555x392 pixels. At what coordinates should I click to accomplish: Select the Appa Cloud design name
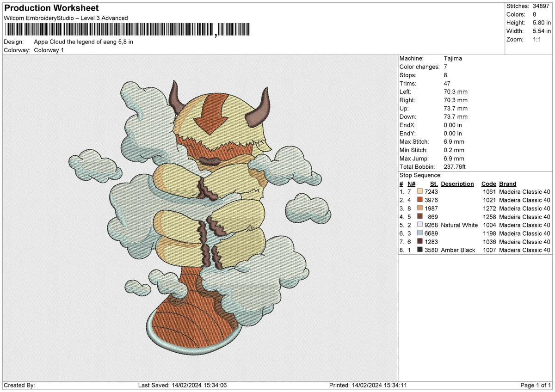point(83,42)
